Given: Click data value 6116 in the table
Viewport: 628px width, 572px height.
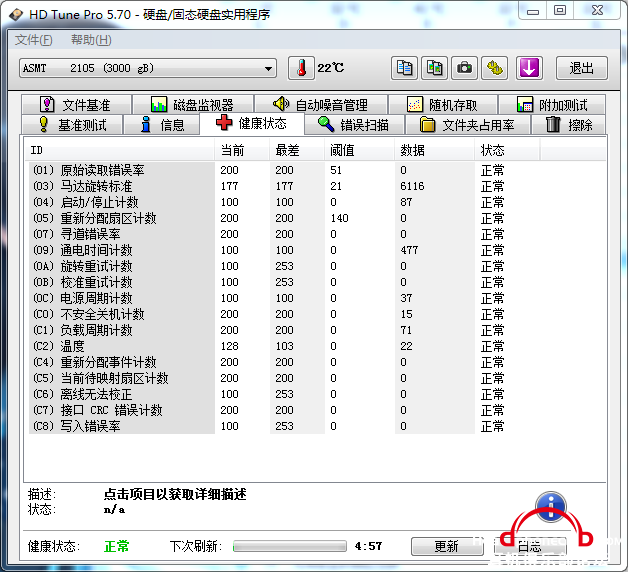Looking at the screenshot, I should (412, 186).
